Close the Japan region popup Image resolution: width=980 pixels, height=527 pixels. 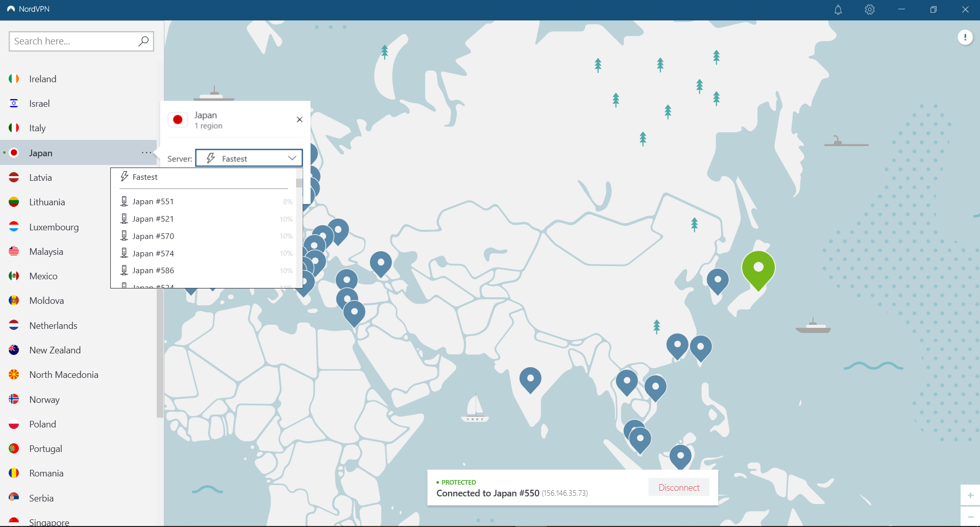tap(300, 119)
